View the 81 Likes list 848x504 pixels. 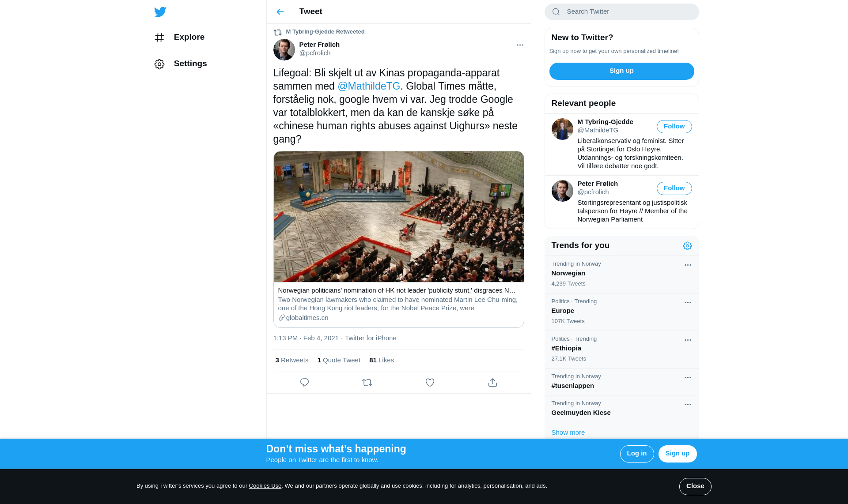[382, 360]
